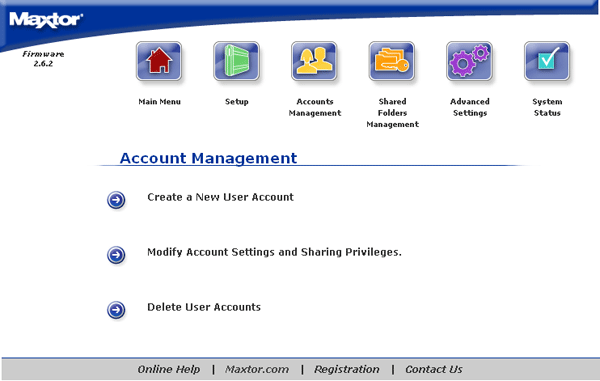
Task: Select the Accounts Management label
Action: pos(315,107)
